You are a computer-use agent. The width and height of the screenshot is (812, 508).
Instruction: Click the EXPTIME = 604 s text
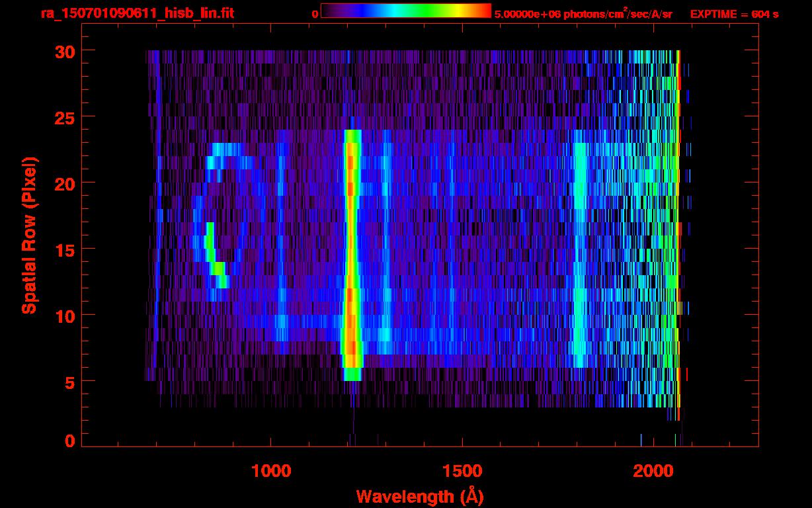tap(734, 14)
